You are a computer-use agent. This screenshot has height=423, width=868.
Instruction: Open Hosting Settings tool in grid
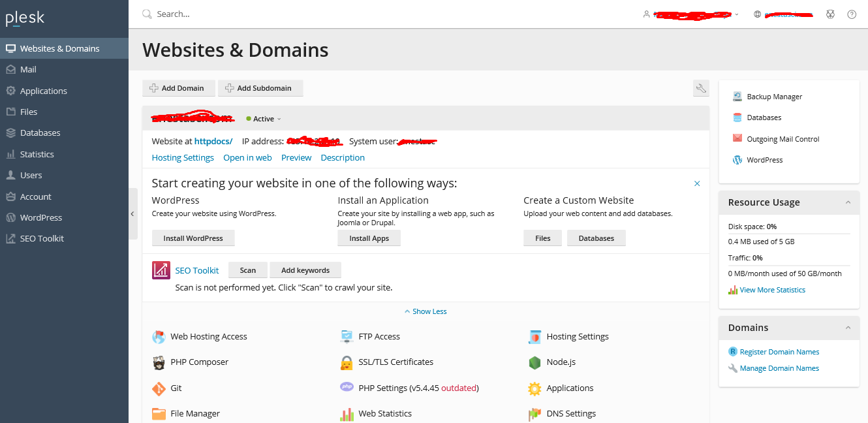click(x=568, y=337)
